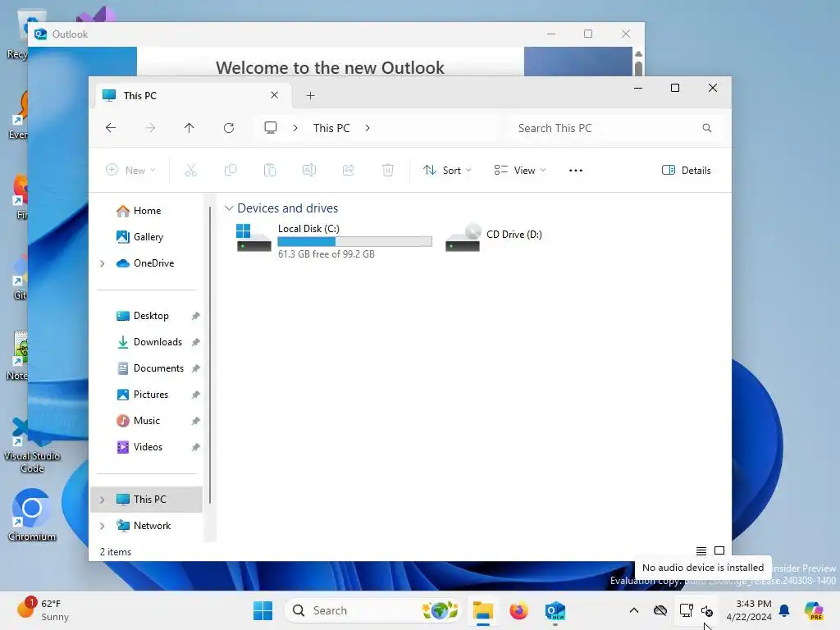Select the Local Disk (C:) drive

[334, 240]
